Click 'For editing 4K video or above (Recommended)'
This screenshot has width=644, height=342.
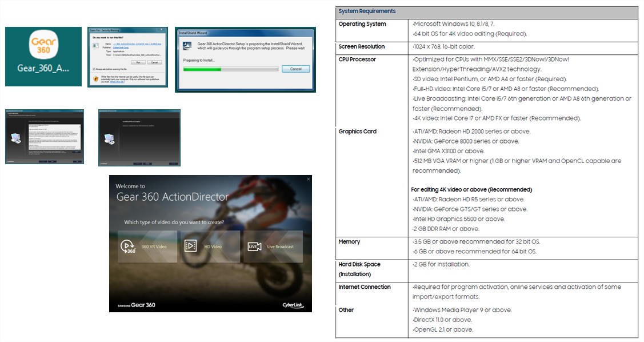[x=471, y=189]
